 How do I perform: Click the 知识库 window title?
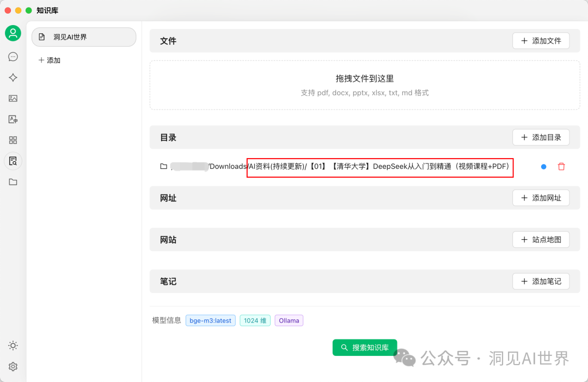pyautogui.click(x=47, y=10)
